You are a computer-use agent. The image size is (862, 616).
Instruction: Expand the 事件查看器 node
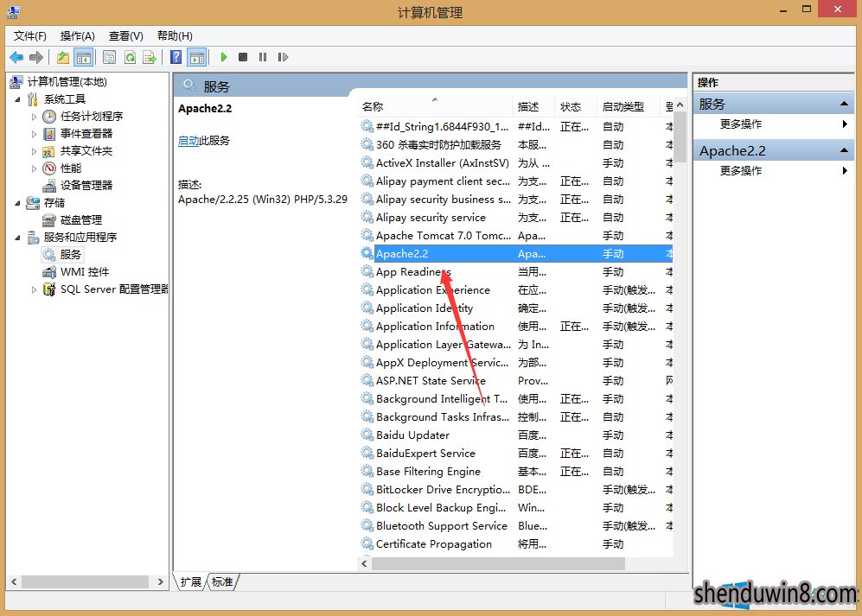tap(34, 134)
